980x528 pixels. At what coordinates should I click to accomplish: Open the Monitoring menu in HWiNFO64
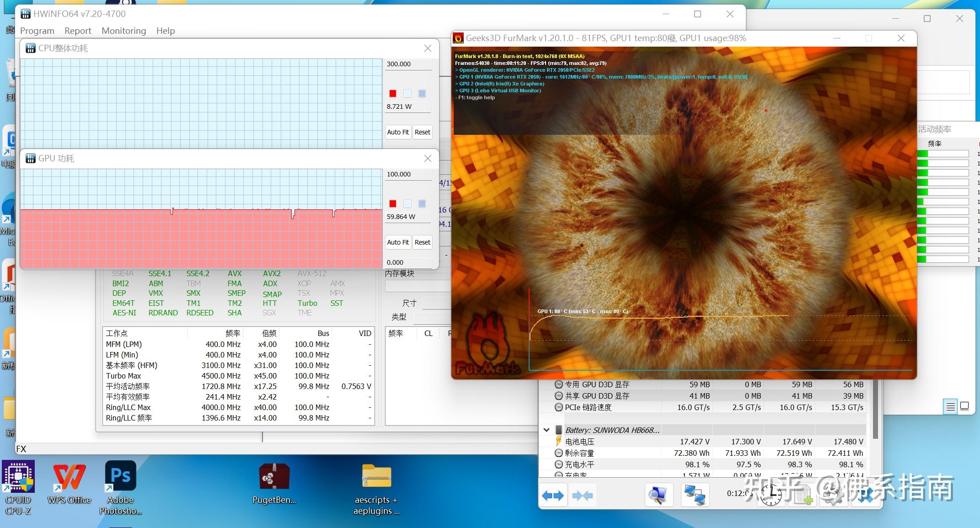tap(124, 31)
